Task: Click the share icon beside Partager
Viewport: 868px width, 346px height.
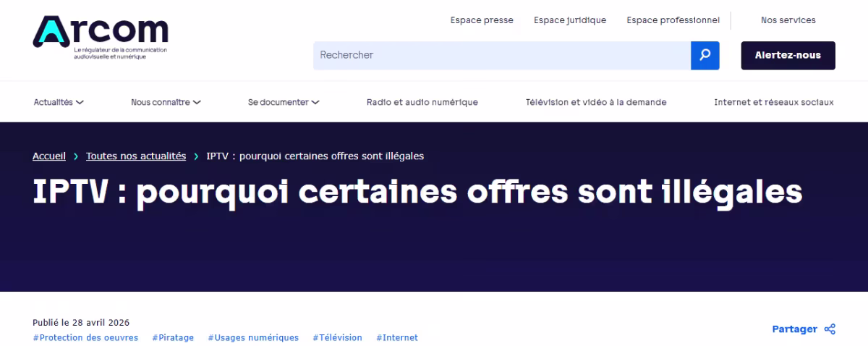Action: pyautogui.click(x=830, y=329)
